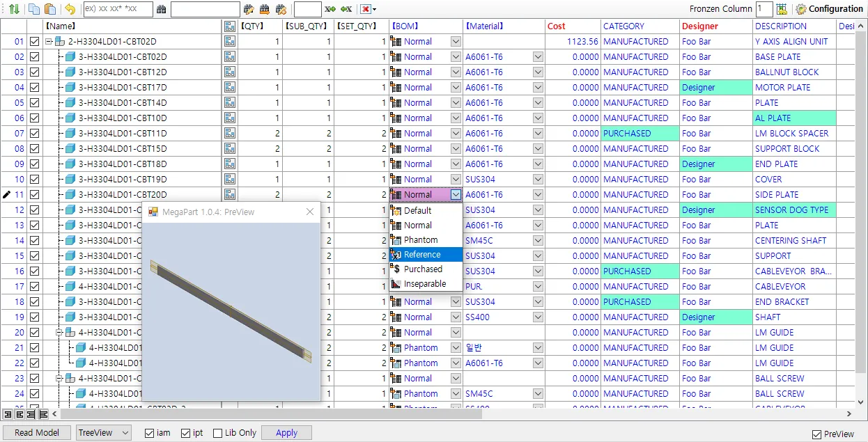
Task: Close the MegaPart PreView window
Action: tap(310, 212)
